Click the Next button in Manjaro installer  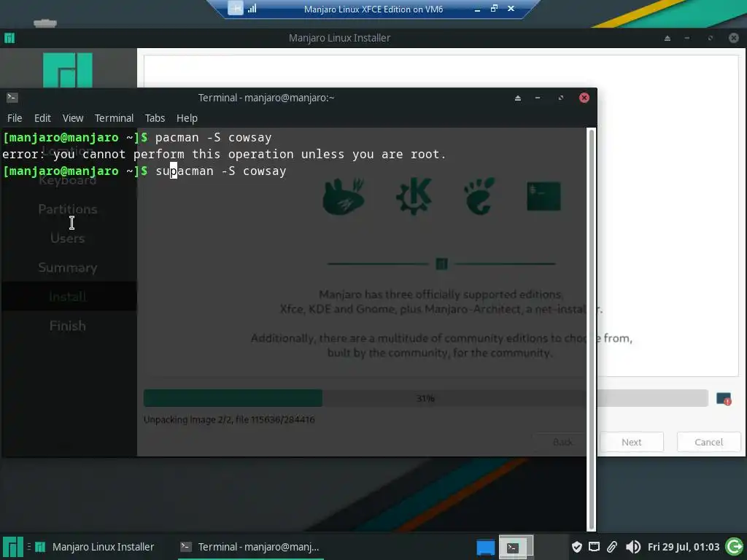pos(631,442)
